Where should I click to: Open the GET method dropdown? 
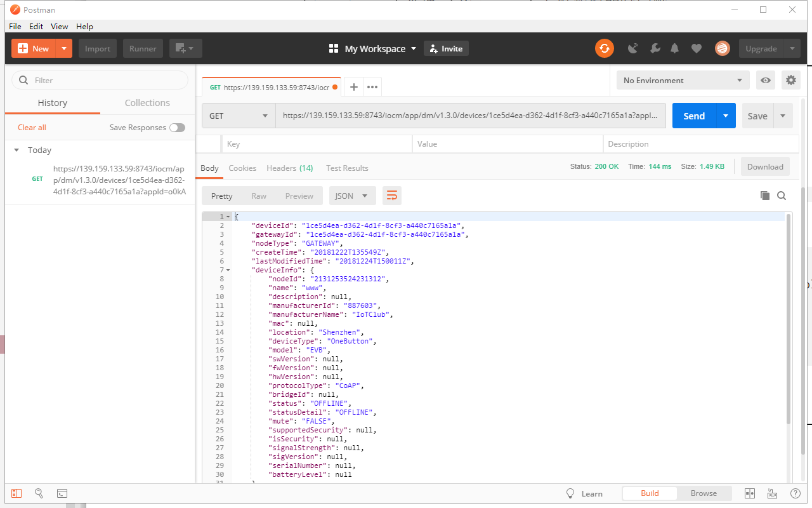click(239, 116)
